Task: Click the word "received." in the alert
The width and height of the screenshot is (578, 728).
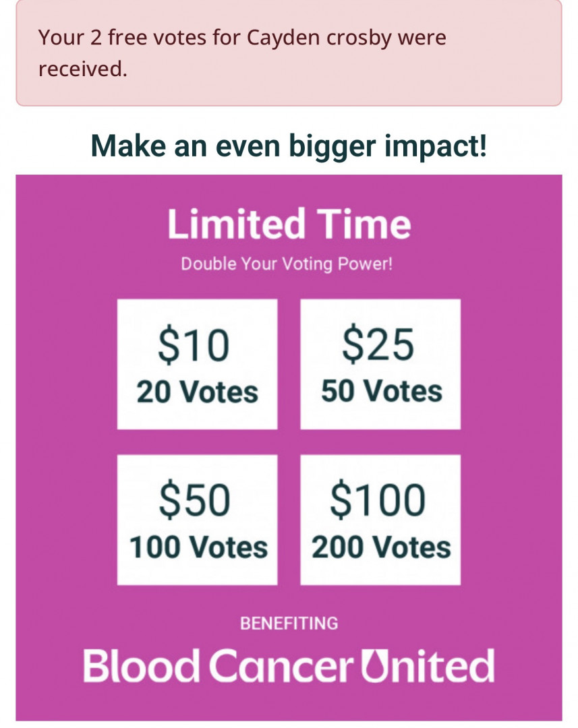Action: pos(82,69)
